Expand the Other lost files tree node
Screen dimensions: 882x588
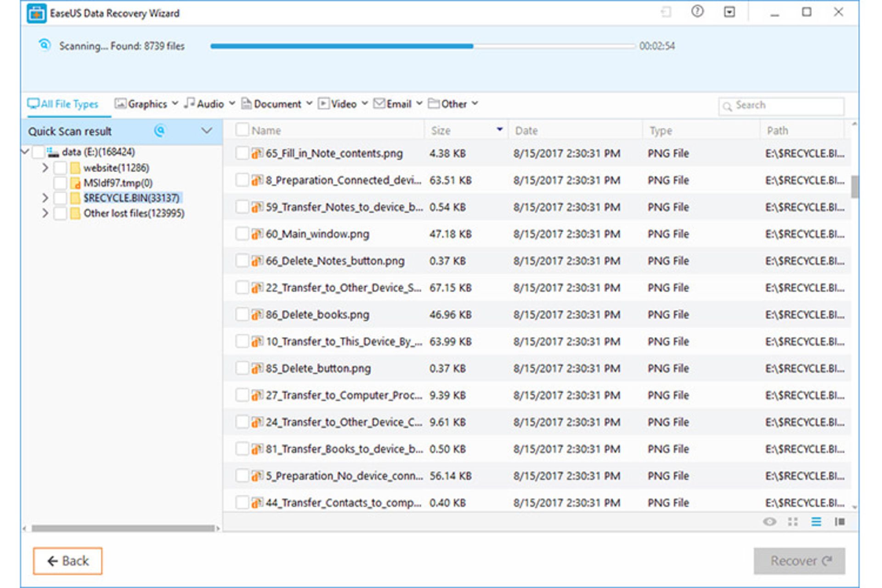pos(45,213)
